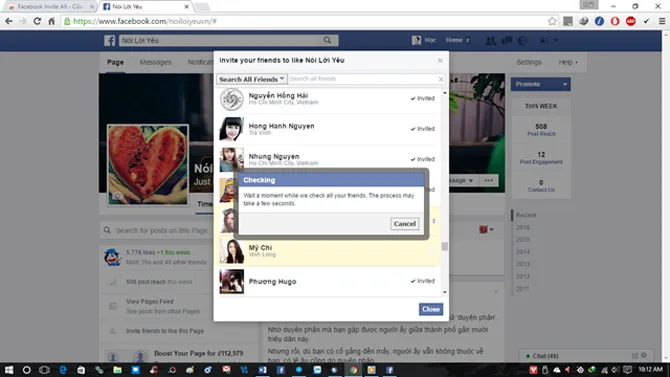Click the Search all friends input field
Viewport: 670px width, 377px height.
pos(363,79)
